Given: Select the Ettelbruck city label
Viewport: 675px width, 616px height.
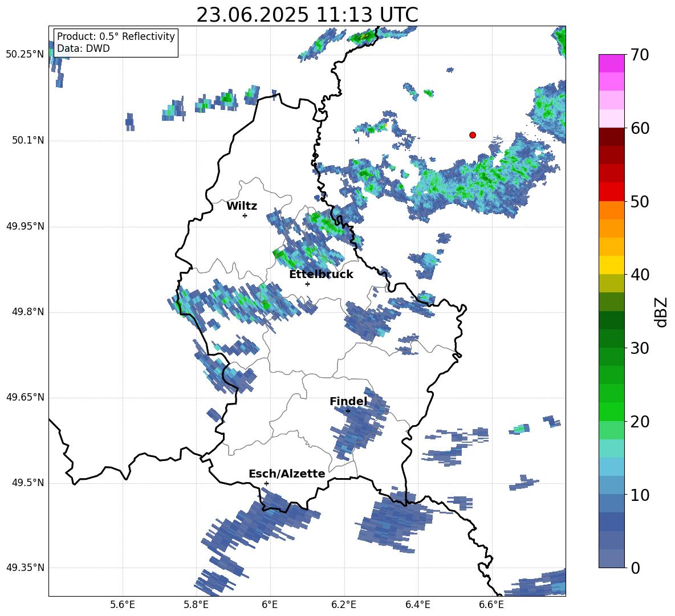Looking at the screenshot, I should point(321,275).
